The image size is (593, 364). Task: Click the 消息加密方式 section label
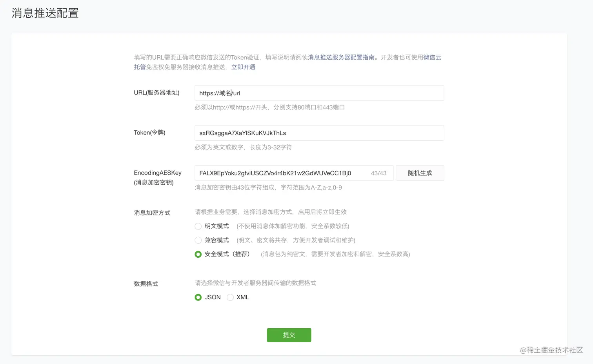click(x=152, y=213)
